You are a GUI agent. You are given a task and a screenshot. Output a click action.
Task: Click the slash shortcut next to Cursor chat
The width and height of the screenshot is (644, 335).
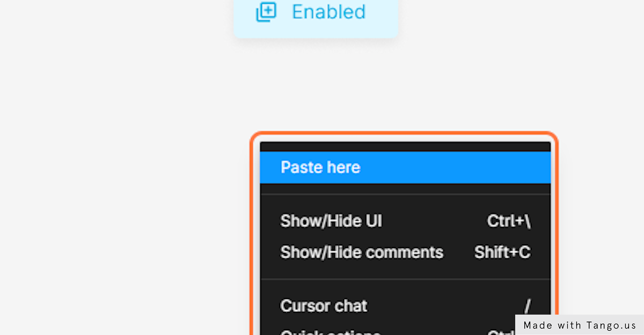[528, 306]
